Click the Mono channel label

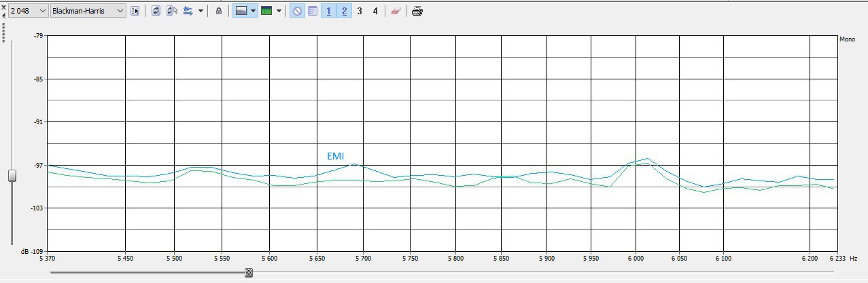(847, 39)
